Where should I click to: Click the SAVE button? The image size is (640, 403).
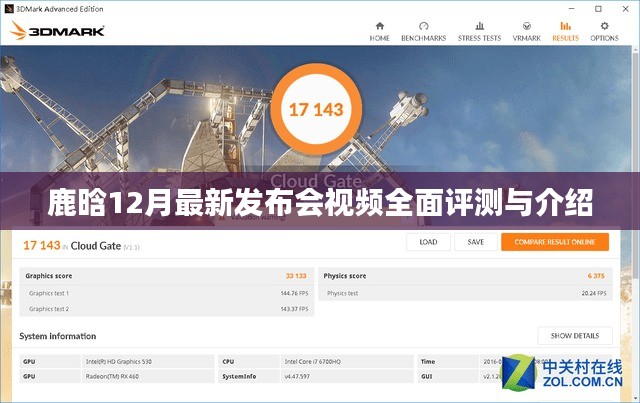(476, 242)
